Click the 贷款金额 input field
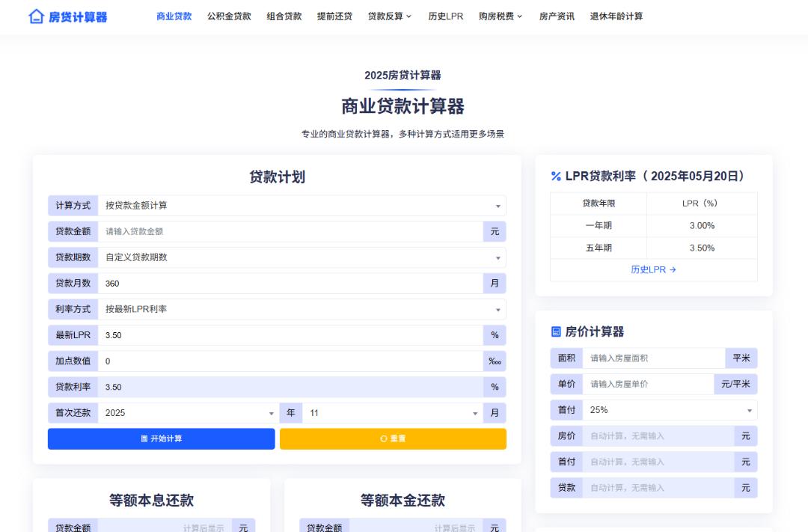The height and width of the screenshot is (532, 808). click(290, 232)
